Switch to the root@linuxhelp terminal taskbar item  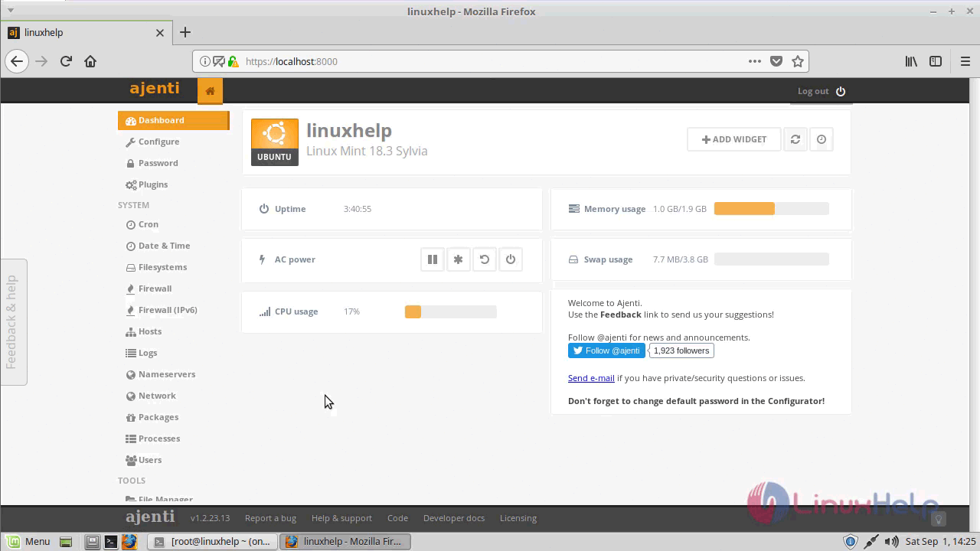pyautogui.click(x=212, y=541)
